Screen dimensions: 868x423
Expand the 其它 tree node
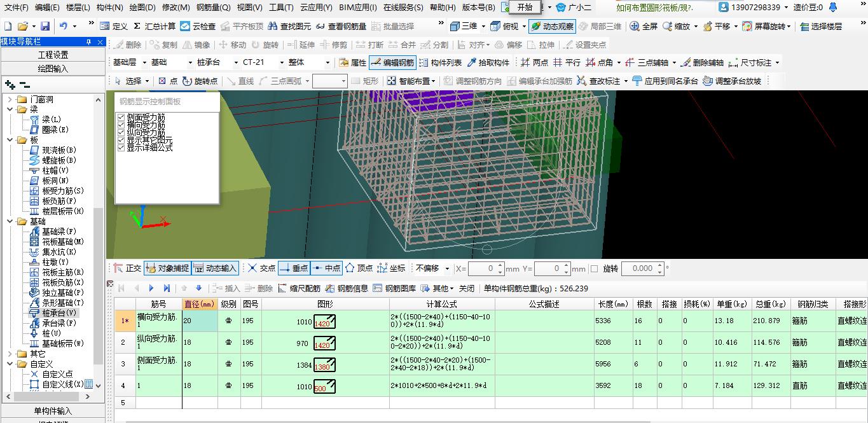[x=10, y=354]
